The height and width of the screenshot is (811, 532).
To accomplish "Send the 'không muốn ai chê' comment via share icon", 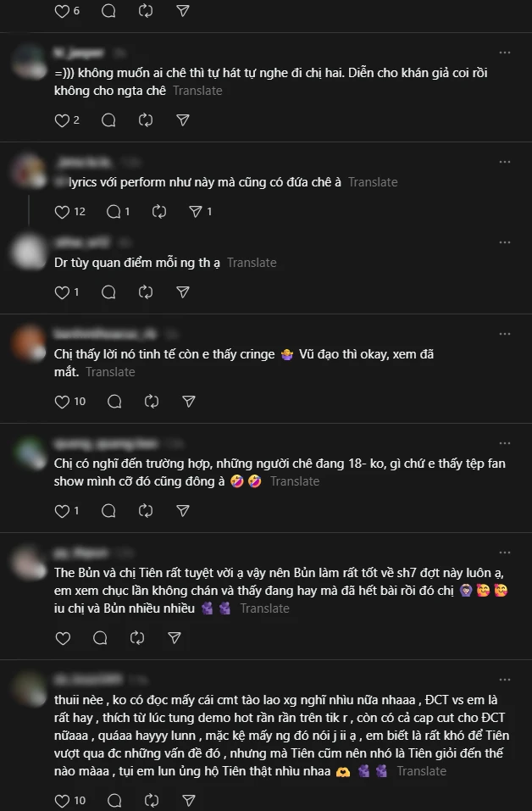I will tap(183, 120).
